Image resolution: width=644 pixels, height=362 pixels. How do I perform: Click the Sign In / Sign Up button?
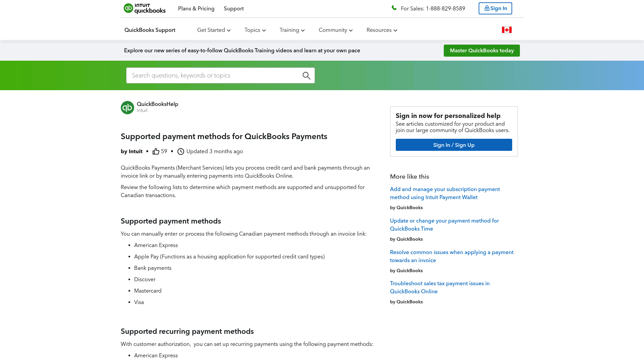[x=454, y=145]
